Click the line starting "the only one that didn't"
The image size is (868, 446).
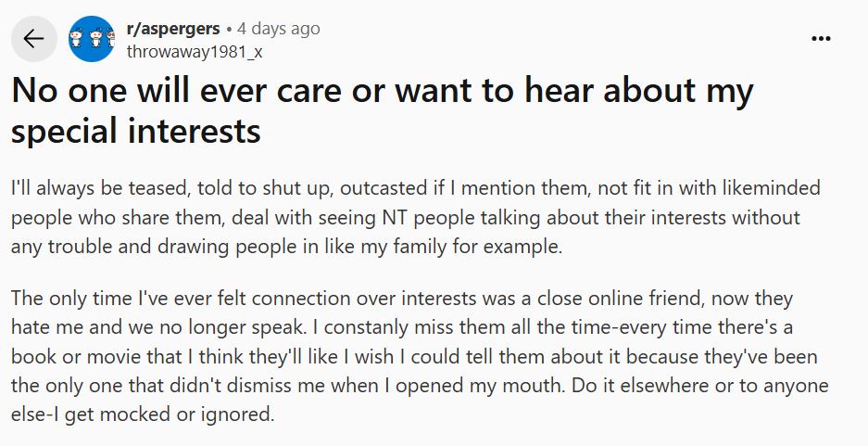[x=420, y=386]
